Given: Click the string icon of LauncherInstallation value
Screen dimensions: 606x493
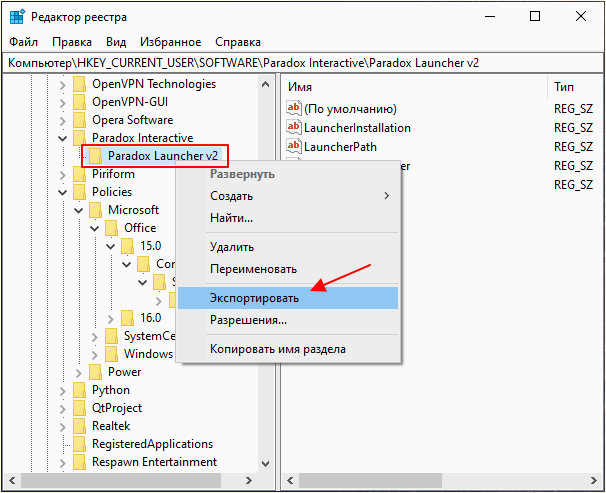Looking at the screenshot, I should click(293, 127).
